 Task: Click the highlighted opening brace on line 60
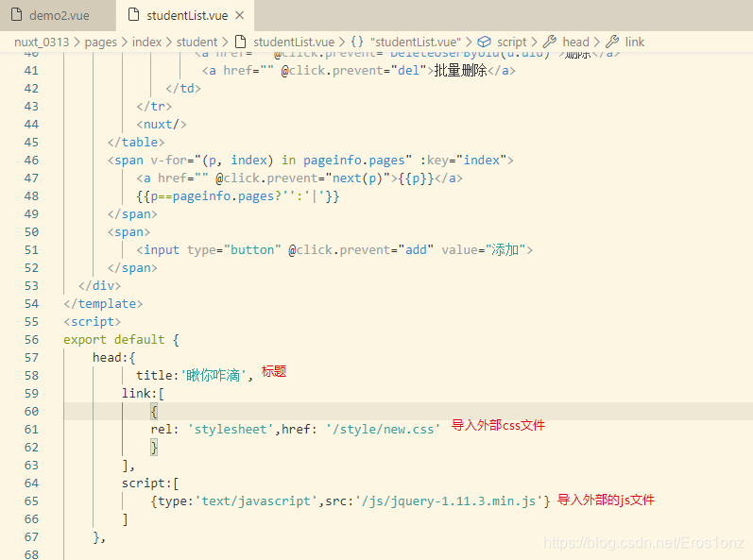154,411
